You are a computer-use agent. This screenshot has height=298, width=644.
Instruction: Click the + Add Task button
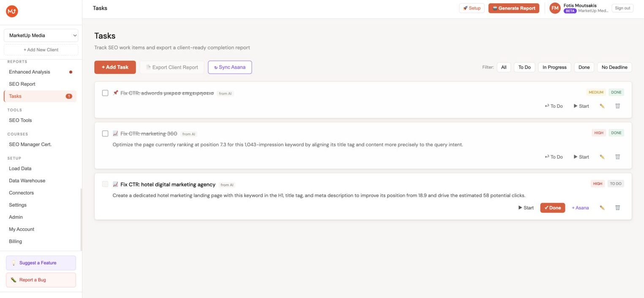(115, 67)
